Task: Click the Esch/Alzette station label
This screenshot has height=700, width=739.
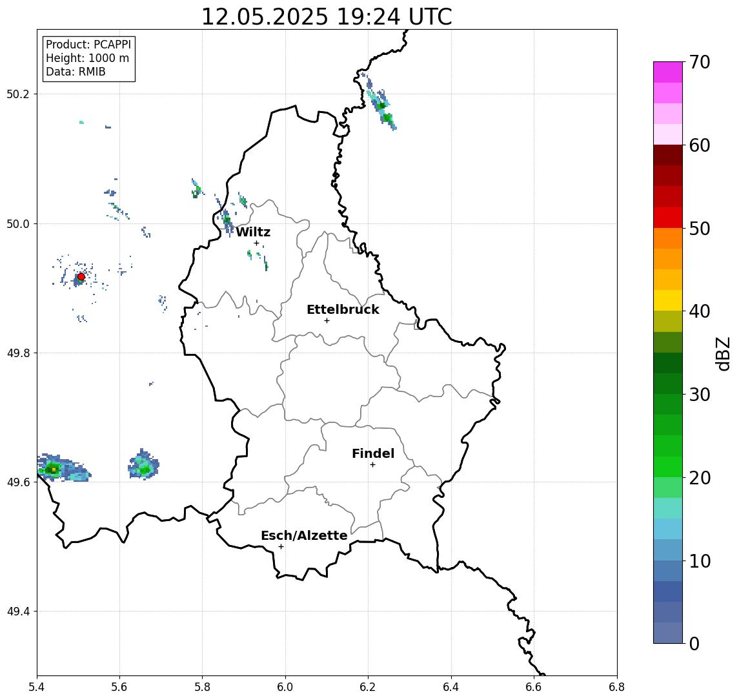Action: pyautogui.click(x=304, y=535)
